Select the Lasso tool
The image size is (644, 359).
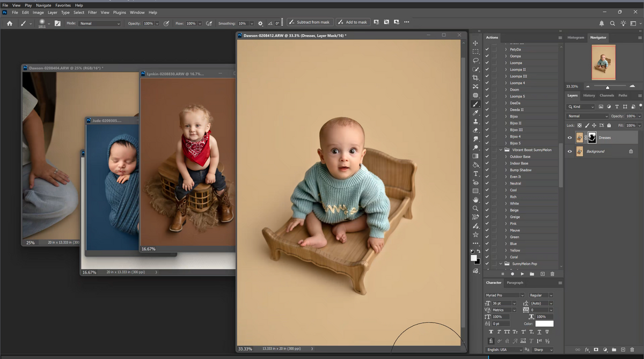(x=475, y=61)
